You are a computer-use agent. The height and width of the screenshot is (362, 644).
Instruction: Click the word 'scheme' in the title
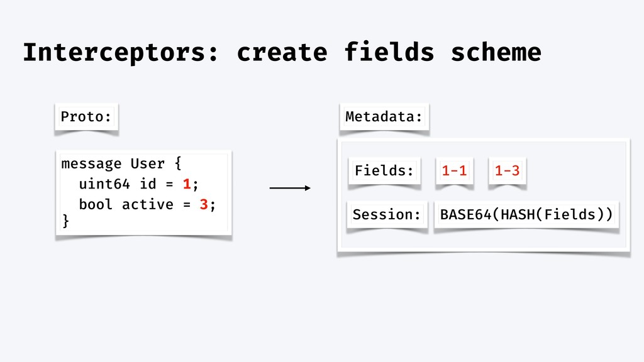496,53
